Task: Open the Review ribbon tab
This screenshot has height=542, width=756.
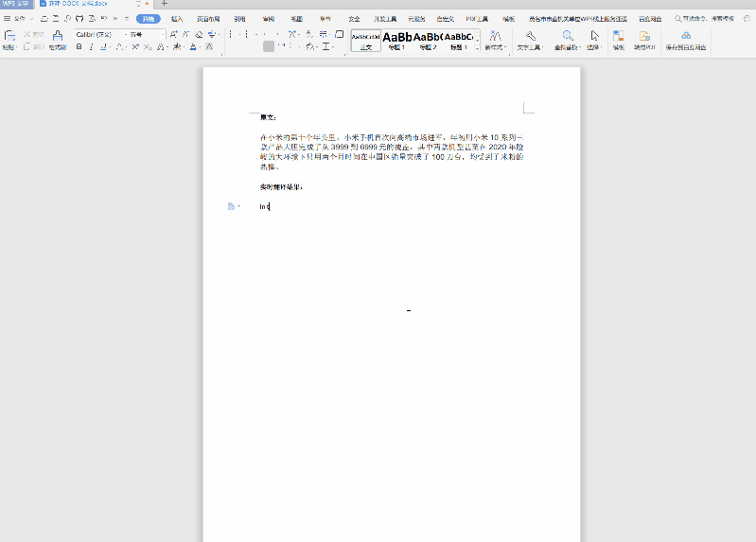Action: (x=269, y=19)
